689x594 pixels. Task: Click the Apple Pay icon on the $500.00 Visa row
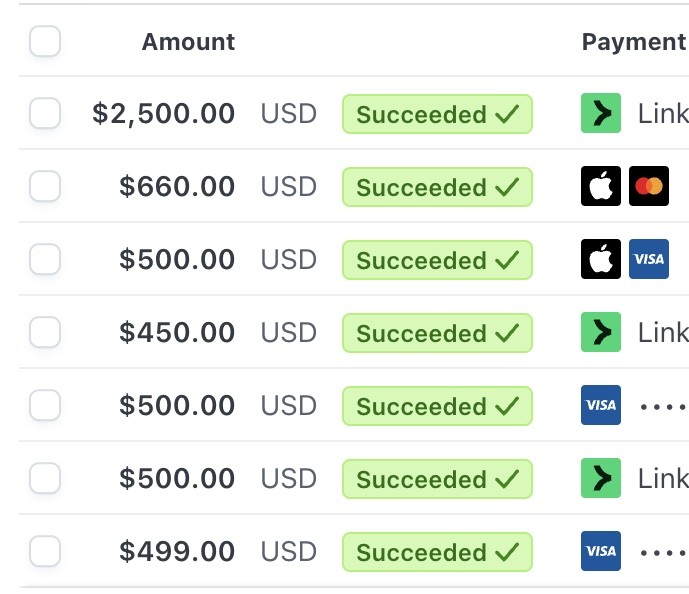(x=601, y=260)
